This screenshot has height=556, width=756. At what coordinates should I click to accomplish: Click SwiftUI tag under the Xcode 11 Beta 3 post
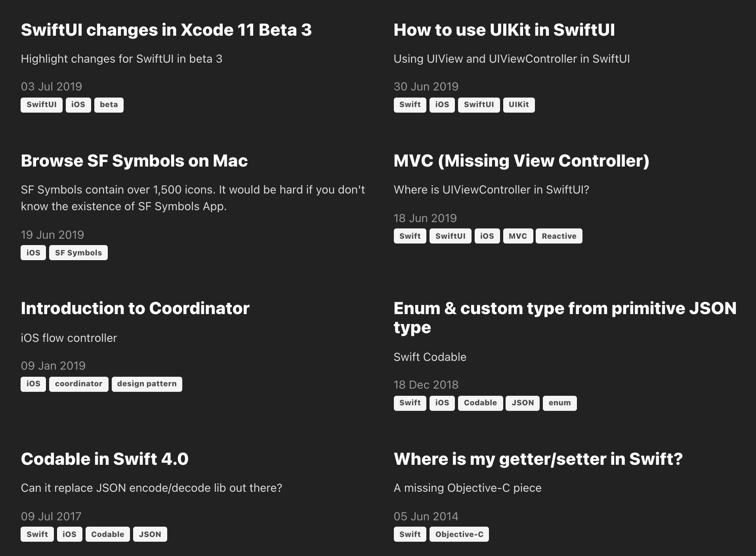pos(41,105)
